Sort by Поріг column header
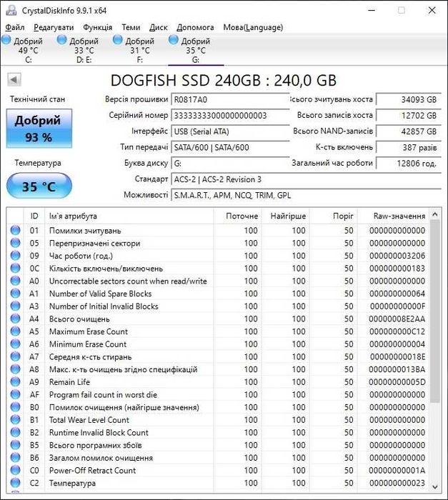Image resolution: width=448 pixels, height=500 pixels. click(334, 216)
